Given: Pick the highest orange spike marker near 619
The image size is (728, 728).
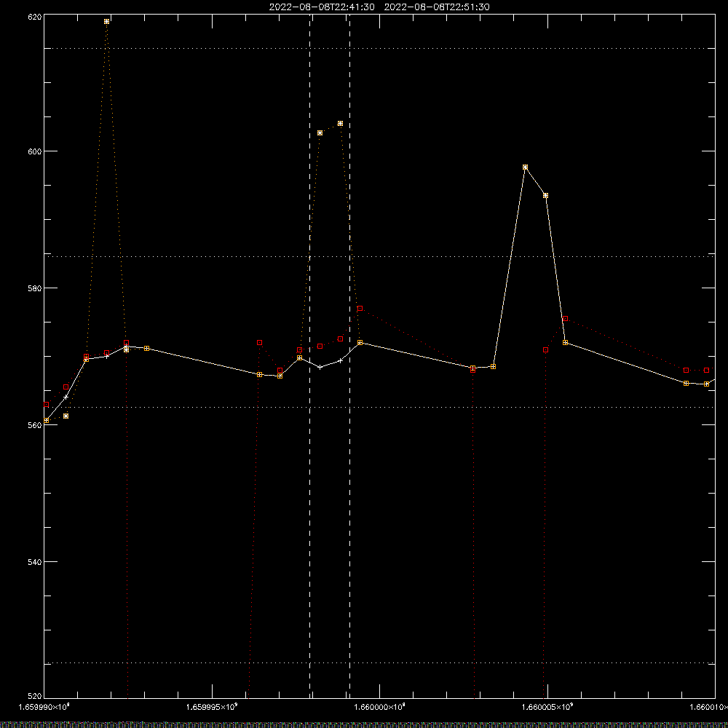Looking at the screenshot, I should (x=107, y=21).
